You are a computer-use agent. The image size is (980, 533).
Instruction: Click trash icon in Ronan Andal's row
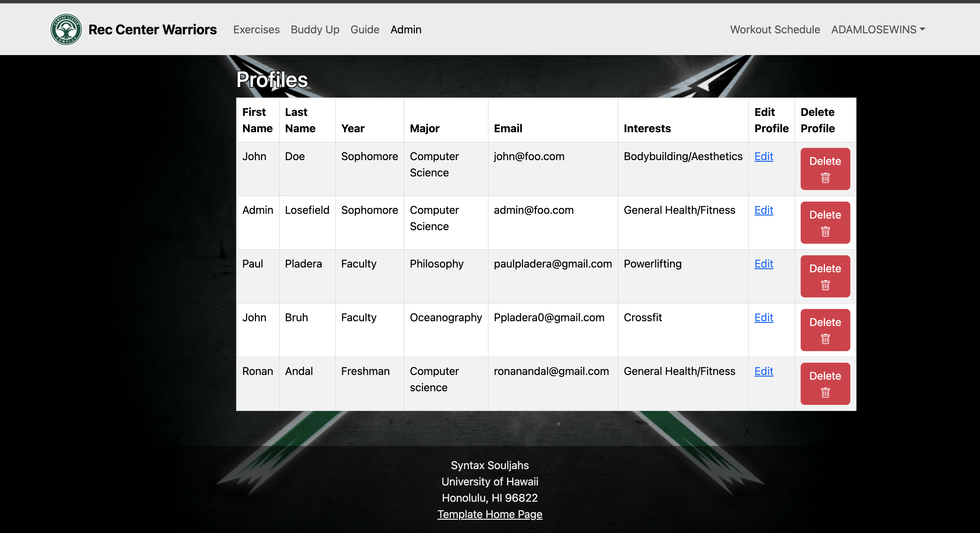tap(825, 392)
